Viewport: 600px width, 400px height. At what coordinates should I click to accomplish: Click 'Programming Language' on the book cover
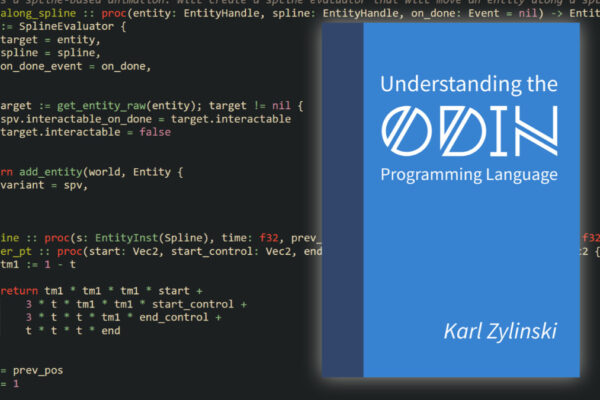(x=469, y=175)
